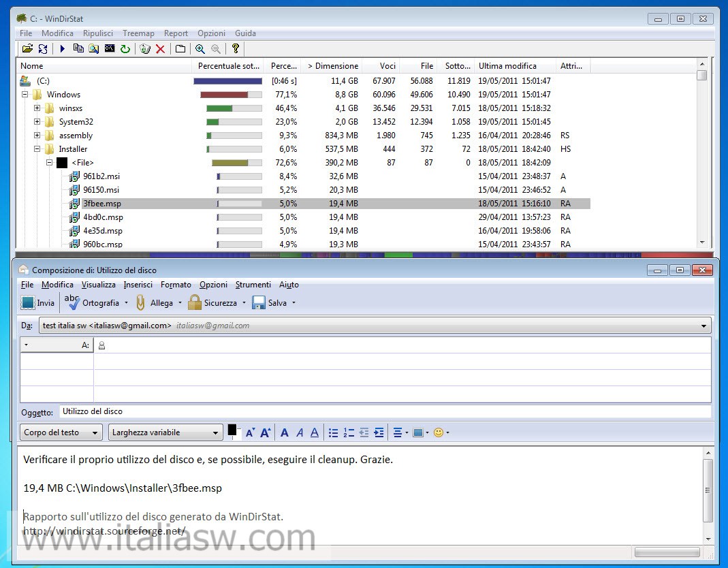Click the Explorer Here magnifier-folder icon
This screenshot has width=728, height=568.
coord(94,48)
